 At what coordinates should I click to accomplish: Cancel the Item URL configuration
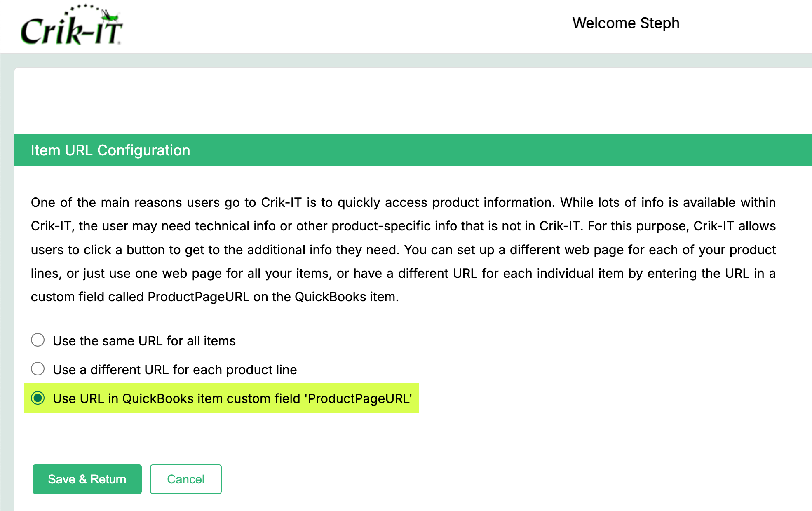(x=185, y=479)
